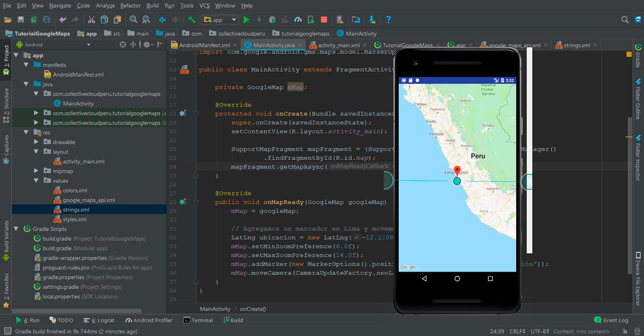This screenshot has height=336, width=644.
Task: Click the Project tree horizontal scrollbar
Action: [77, 311]
